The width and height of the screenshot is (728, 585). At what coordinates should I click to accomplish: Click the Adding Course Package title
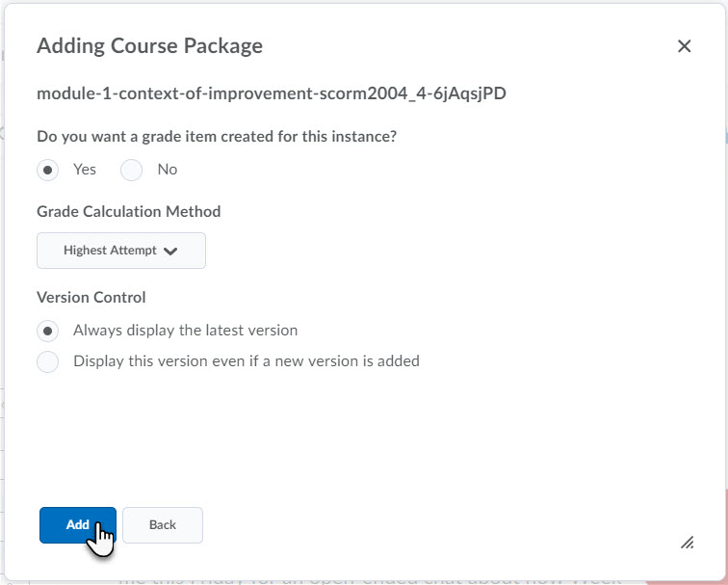tap(149, 45)
